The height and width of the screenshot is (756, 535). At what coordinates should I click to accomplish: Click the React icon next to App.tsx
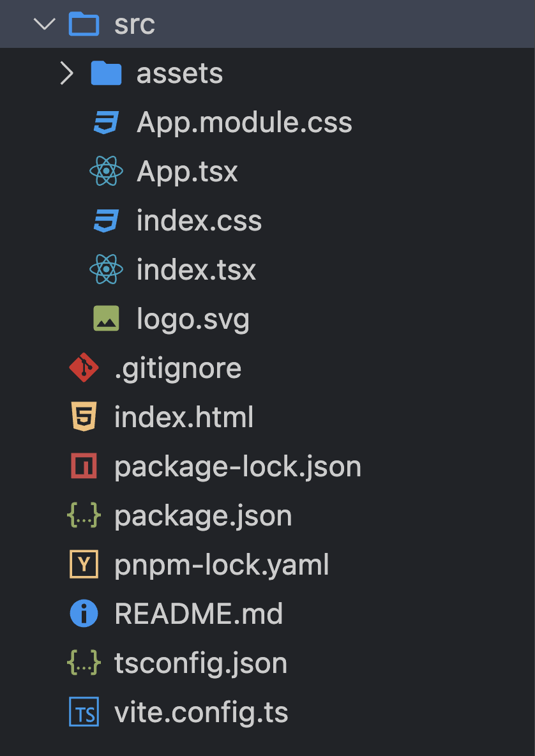point(106,172)
